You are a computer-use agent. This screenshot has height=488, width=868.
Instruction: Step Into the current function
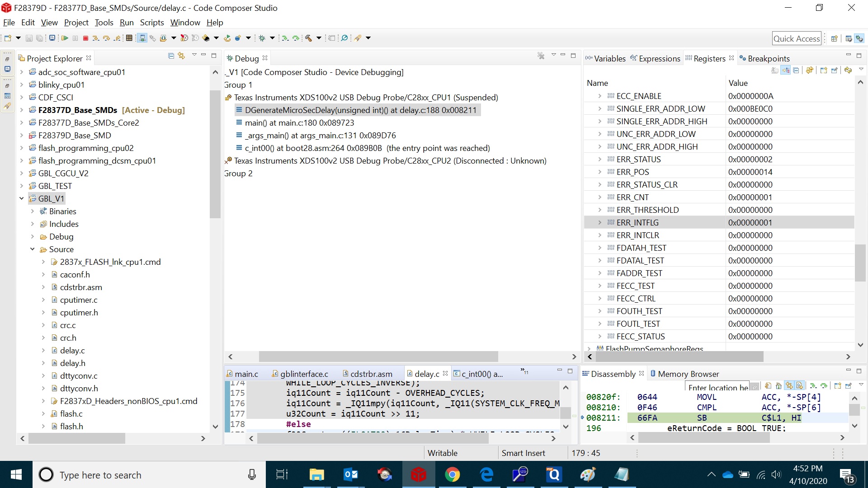pos(96,38)
